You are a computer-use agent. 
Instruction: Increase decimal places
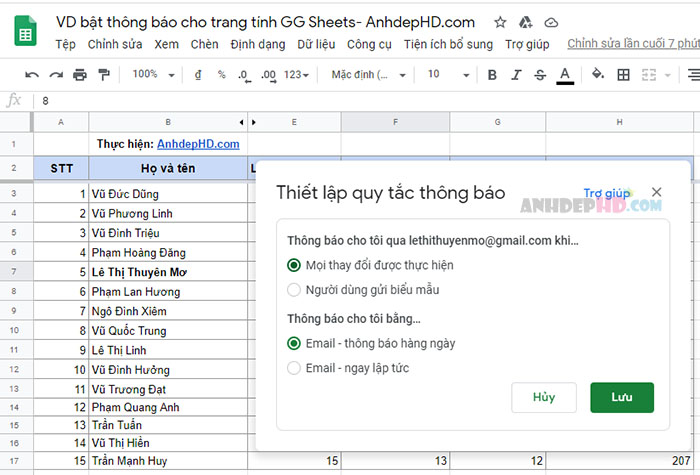coord(268,75)
